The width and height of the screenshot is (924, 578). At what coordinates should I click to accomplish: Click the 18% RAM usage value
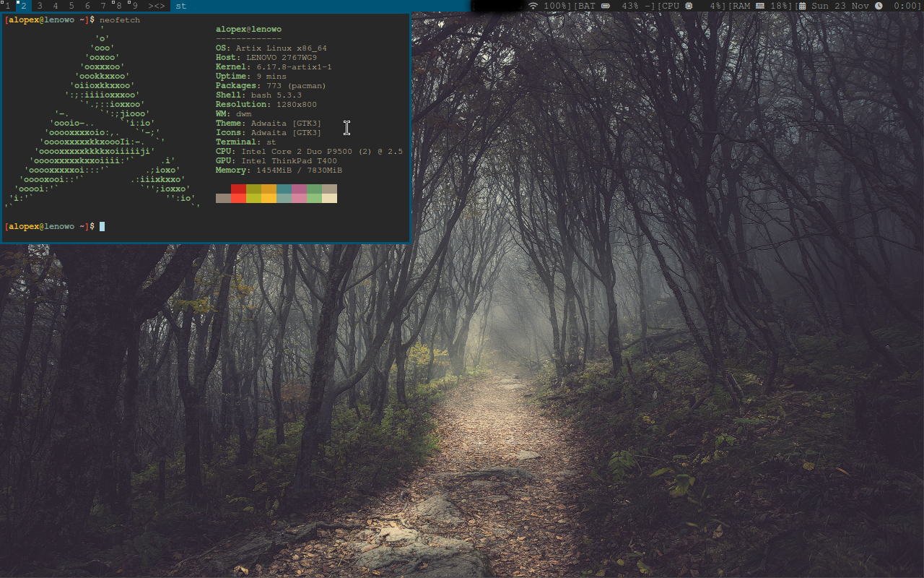coord(779,6)
